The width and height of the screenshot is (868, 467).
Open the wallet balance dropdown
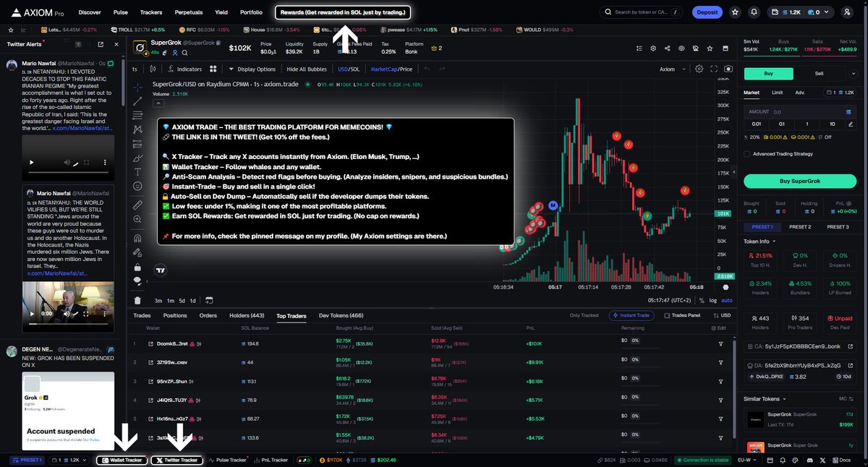tap(799, 12)
